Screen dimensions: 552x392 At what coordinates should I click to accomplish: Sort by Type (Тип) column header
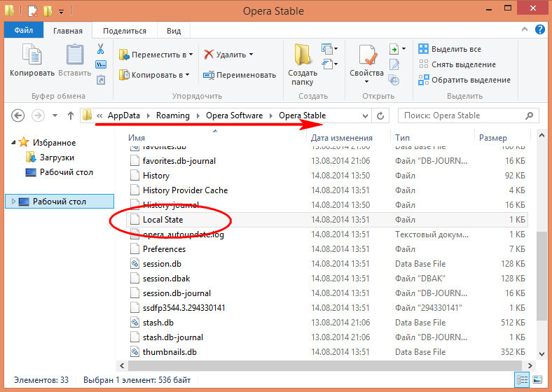[402, 138]
